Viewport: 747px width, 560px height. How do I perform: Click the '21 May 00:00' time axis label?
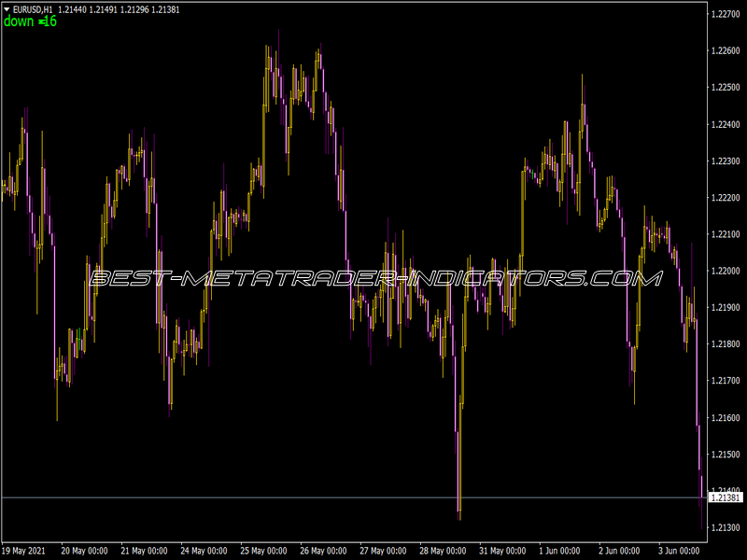145,551
